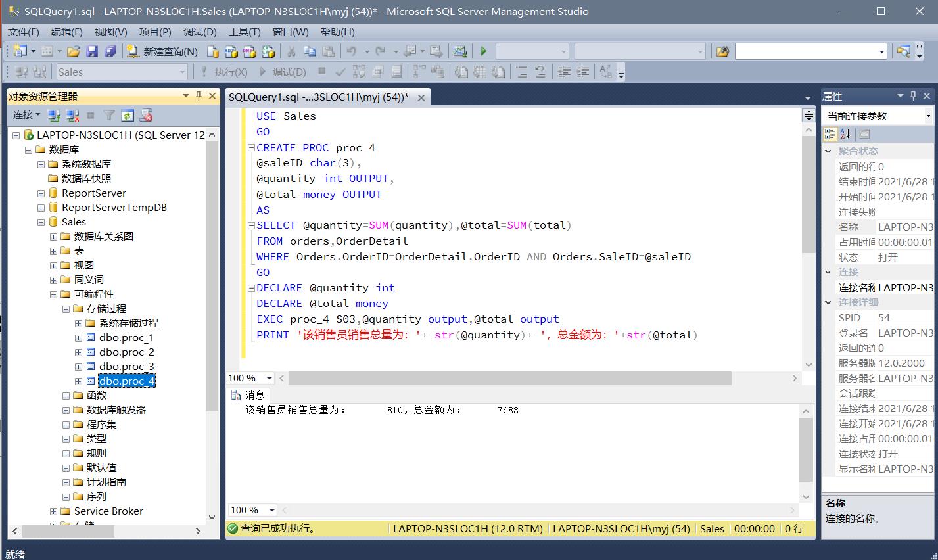Click the Copy icon in the toolbar
Screen dimensions: 938x560
click(x=310, y=51)
